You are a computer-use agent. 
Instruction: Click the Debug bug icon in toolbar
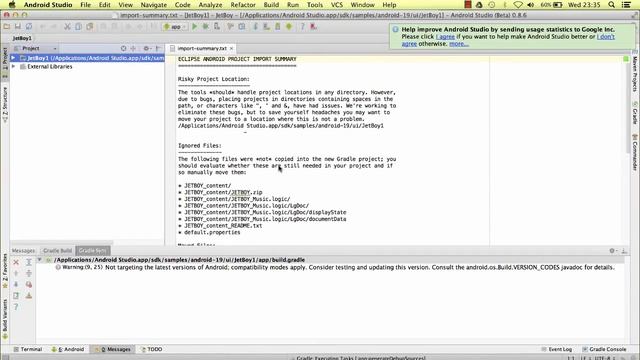205,27
